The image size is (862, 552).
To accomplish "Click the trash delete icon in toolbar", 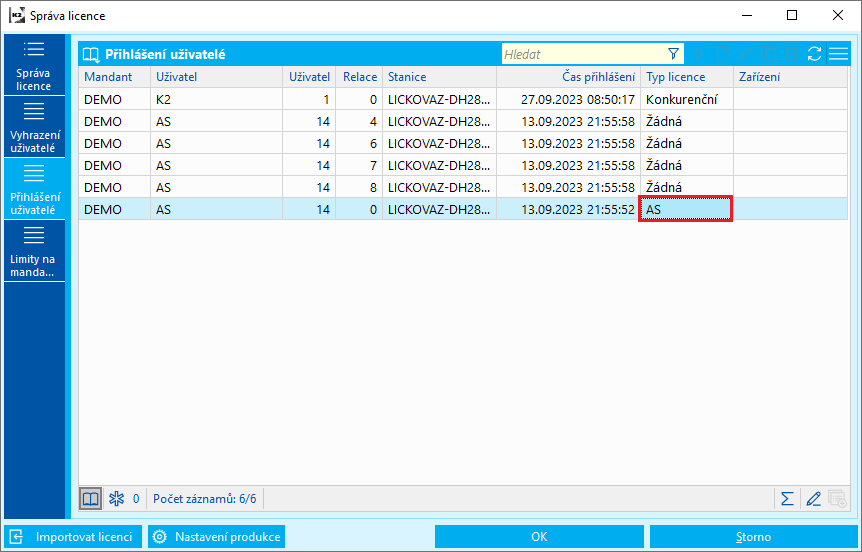I will (x=791, y=54).
